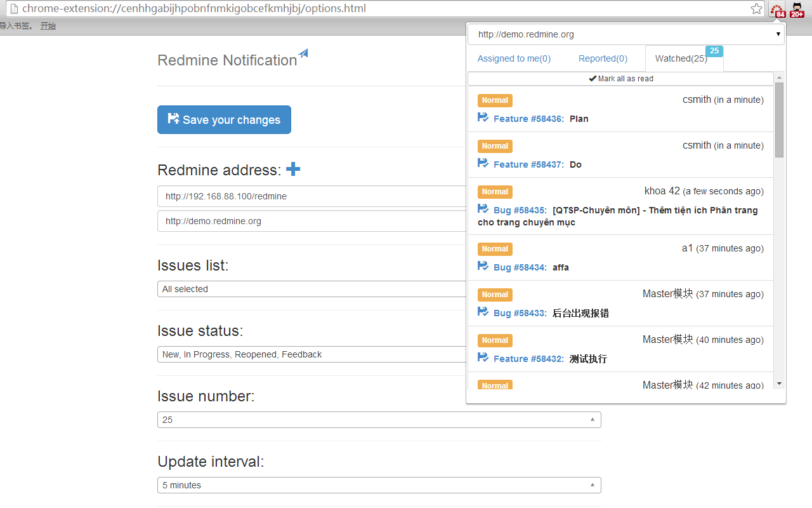Click the 25 count badge on Watched tab
Viewport: 812px width, 508px height.
click(714, 51)
